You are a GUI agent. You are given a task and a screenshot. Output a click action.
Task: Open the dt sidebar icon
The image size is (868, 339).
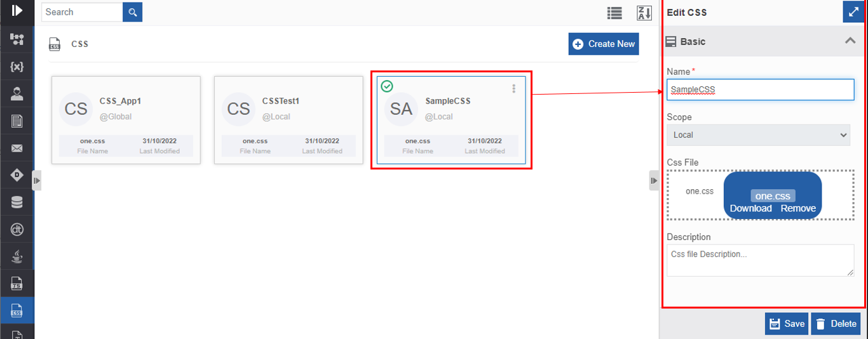coord(17,229)
